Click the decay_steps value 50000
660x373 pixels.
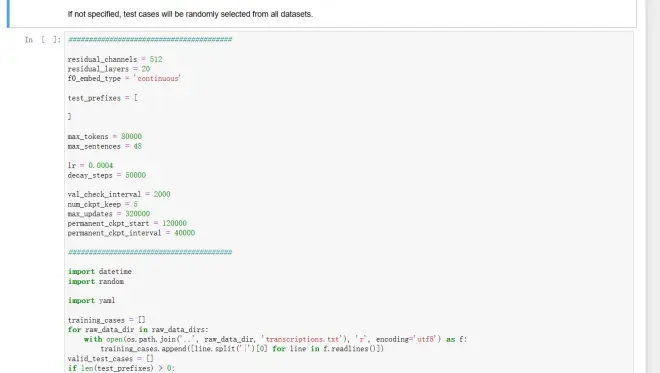coord(136,175)
